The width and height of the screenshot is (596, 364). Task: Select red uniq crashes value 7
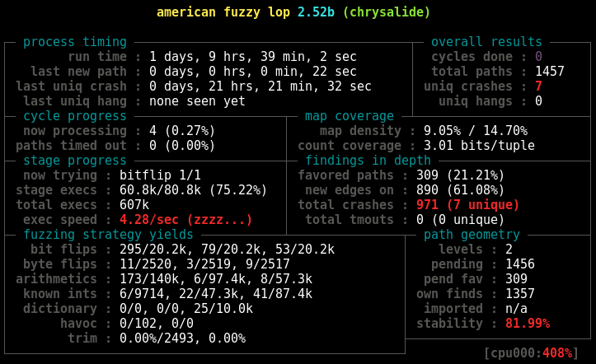[538, 86]
